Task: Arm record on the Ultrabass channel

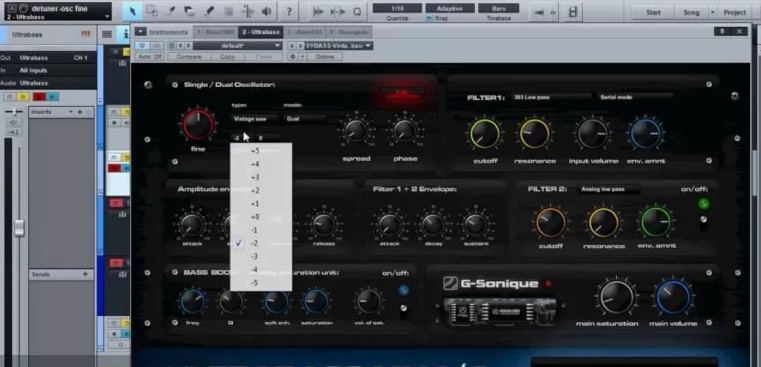Action: pos(39,97)
